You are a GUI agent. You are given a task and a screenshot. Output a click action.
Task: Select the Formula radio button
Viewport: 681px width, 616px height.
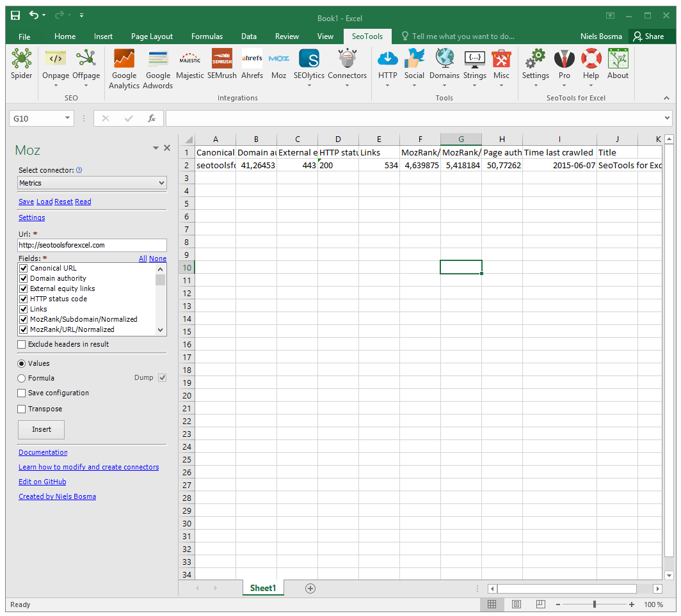(21, 377)
